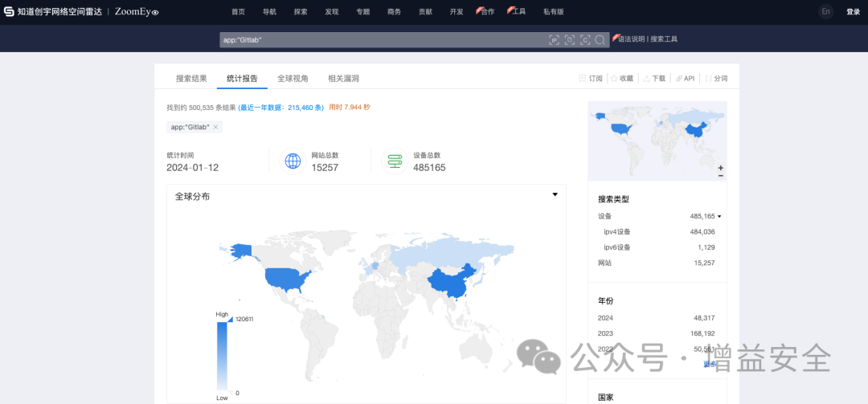Click the 网站总数 value 15257

pyautogui.click(x=325, y=168)
